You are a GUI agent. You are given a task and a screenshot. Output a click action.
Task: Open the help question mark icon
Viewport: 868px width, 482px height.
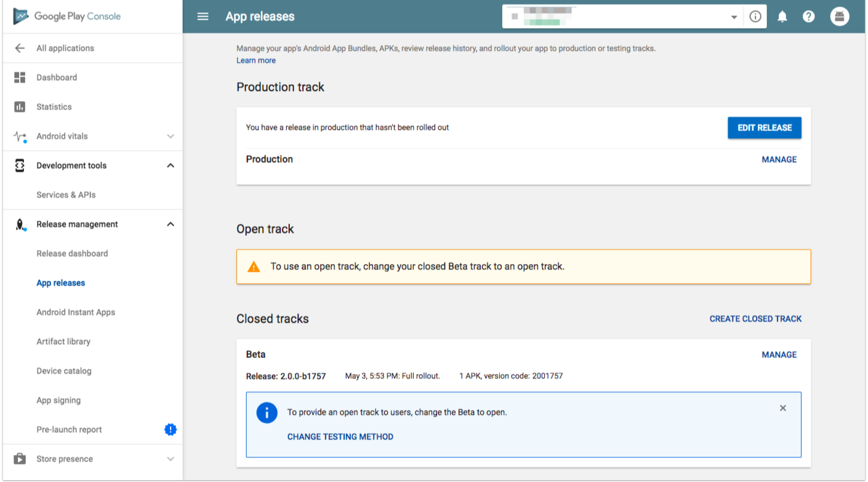point(808,17)
